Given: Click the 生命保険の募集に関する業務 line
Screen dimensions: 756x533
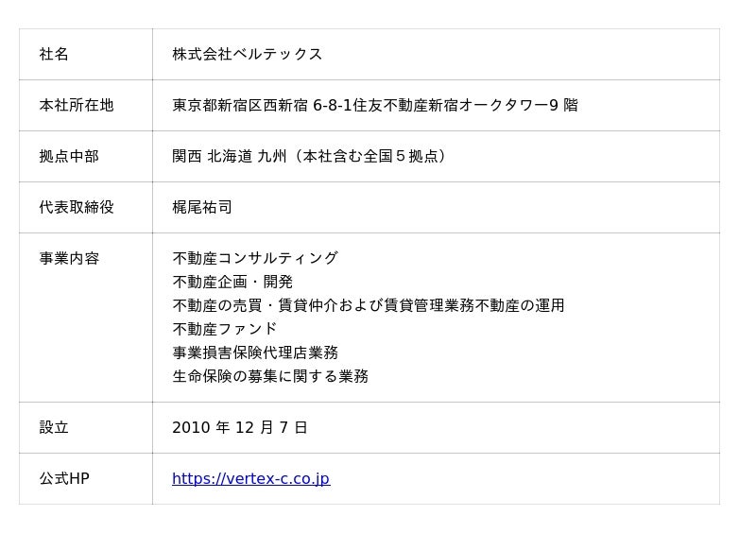Looking at the screenshot, I should [x=270, y=377].
